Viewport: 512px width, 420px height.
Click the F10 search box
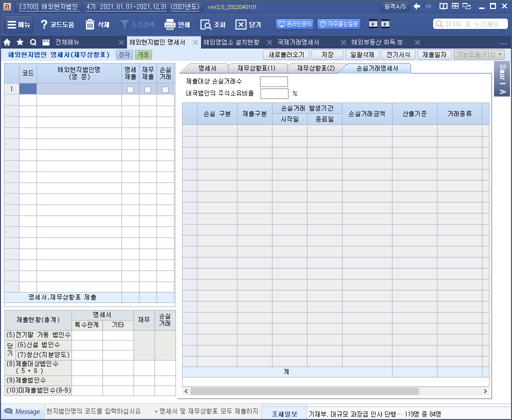pyautogui.click(x=470, y=24)
